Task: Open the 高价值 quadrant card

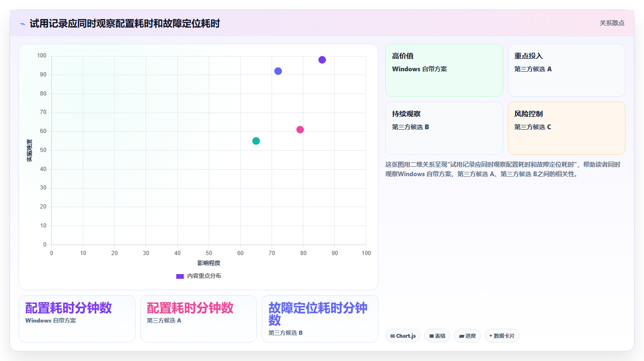Action: pos(444,70)
